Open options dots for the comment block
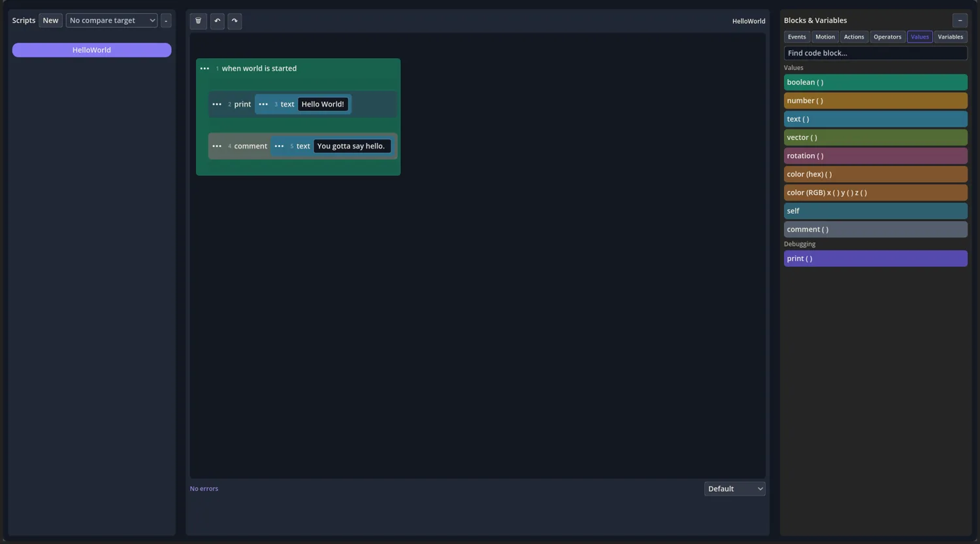Viewport: 980px width, 544px height. click(x=217, y=146)
